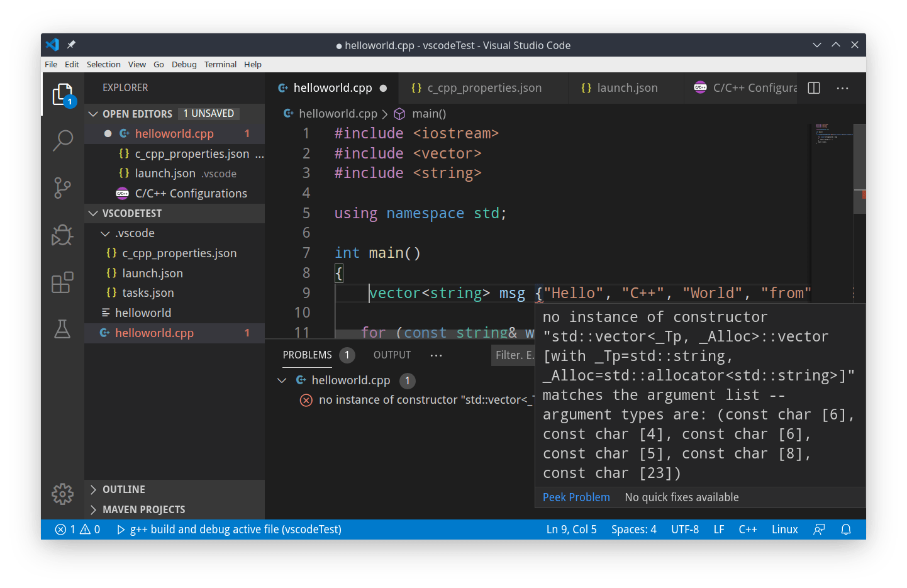Screen dimensions: 907x588
Task: Open launch.json under .vscode folder
Action: click(175, 274)
